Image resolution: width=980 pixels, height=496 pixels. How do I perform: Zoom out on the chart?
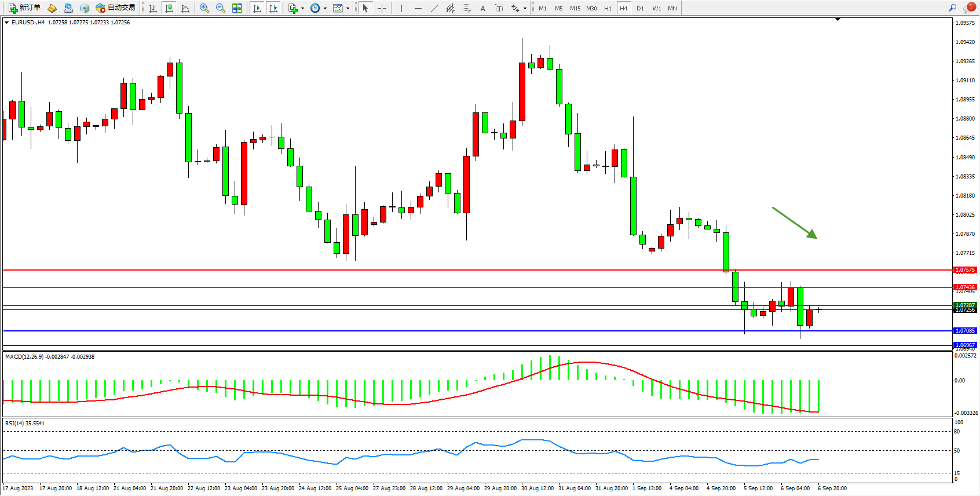[x=221, y=8]
